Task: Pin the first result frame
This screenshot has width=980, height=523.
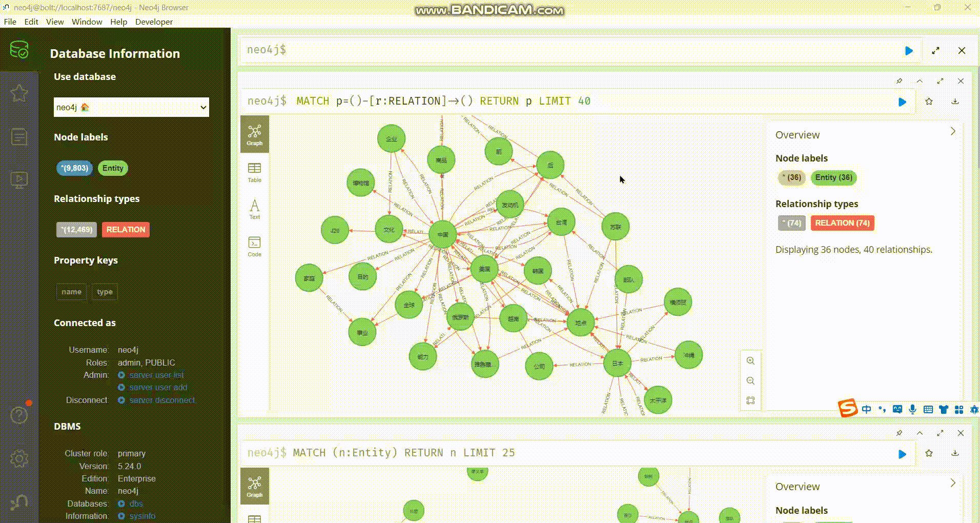Action: tap(899, 81)
